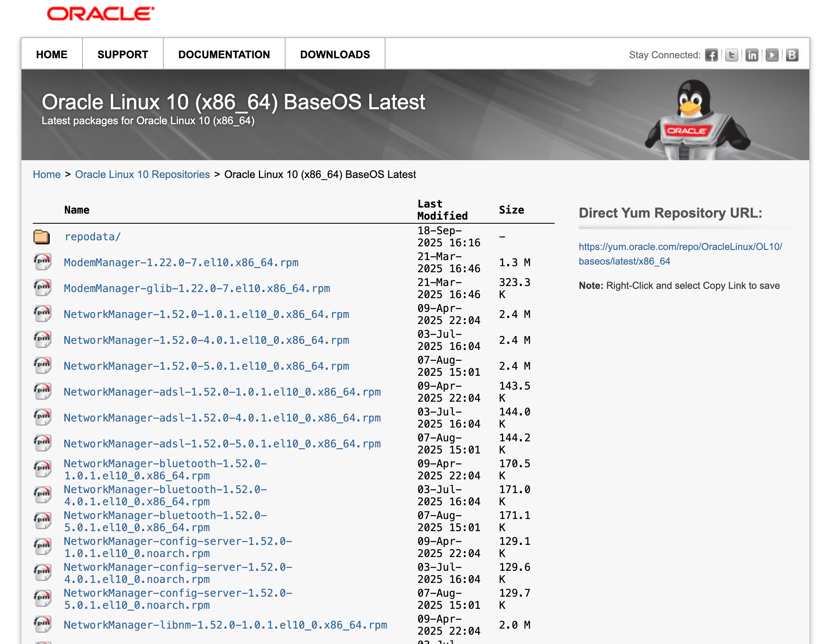This screenshot has height=644, width=830.
Task: Download NetworkManager-1.52.0-4.0.1.el10_0.x86_64.rpm
Action: pos(206,340)
